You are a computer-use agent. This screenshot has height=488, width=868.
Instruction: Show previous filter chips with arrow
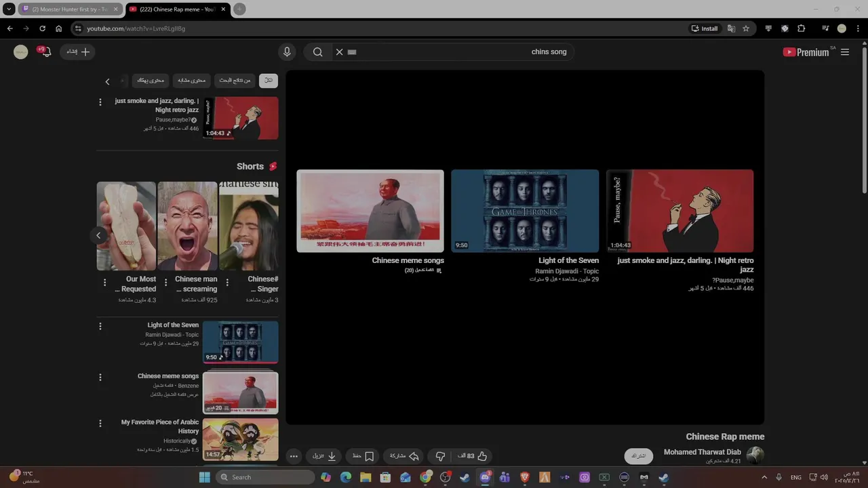click(107, 81)
